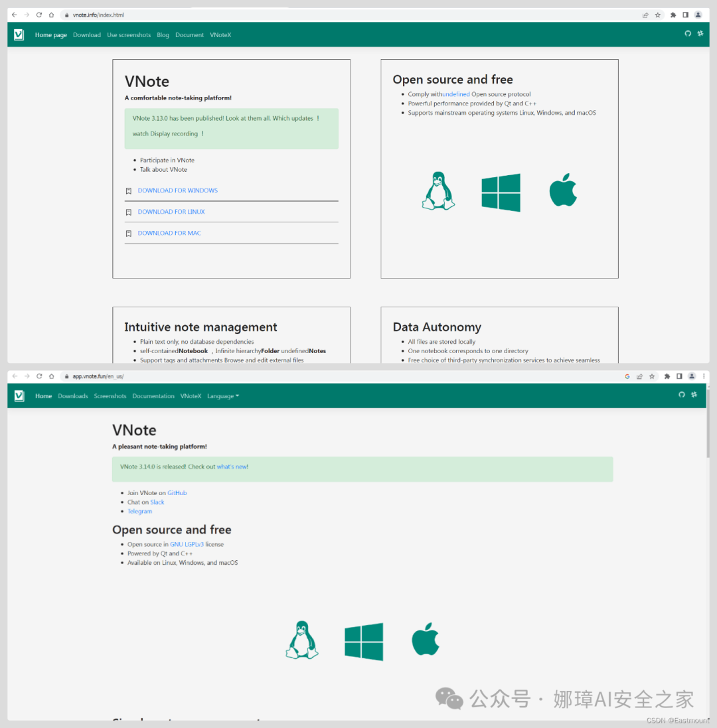Viewport: 717px width, 728px height.
Task: Open GitHub icon in top window navbar
Action: tap(688, 33)
